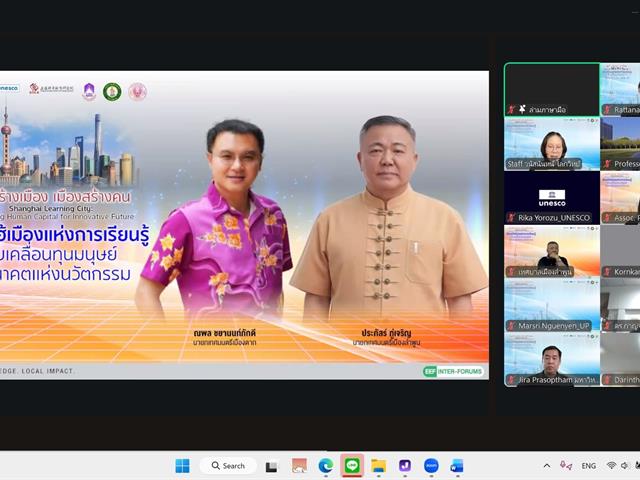Select the highlighted active speaker tile
The height and width of the screenshot is (480, 640).
551,89
